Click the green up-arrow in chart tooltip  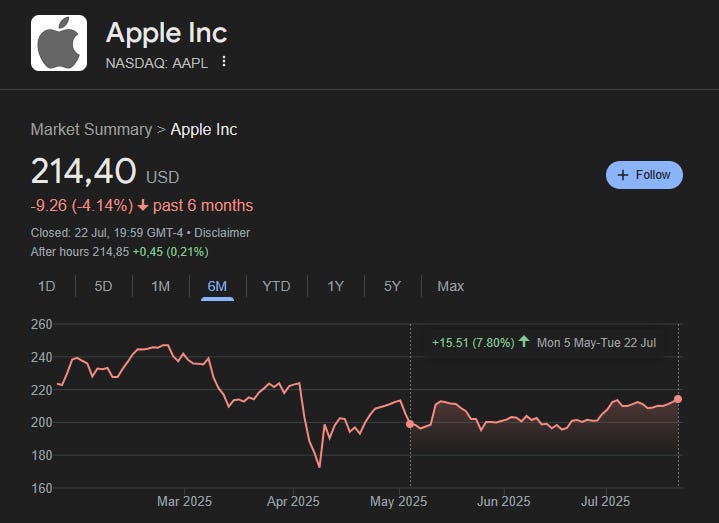524,341
